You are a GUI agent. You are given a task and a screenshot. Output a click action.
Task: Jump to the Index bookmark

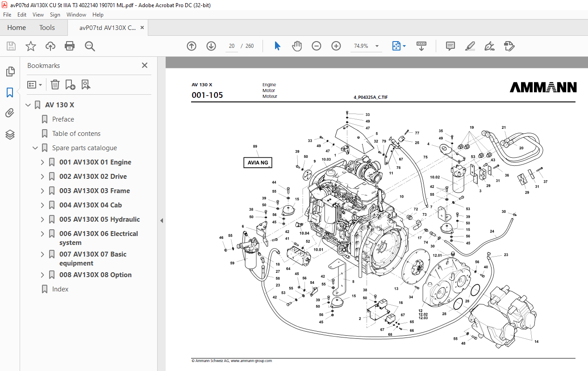coord(60,289)
